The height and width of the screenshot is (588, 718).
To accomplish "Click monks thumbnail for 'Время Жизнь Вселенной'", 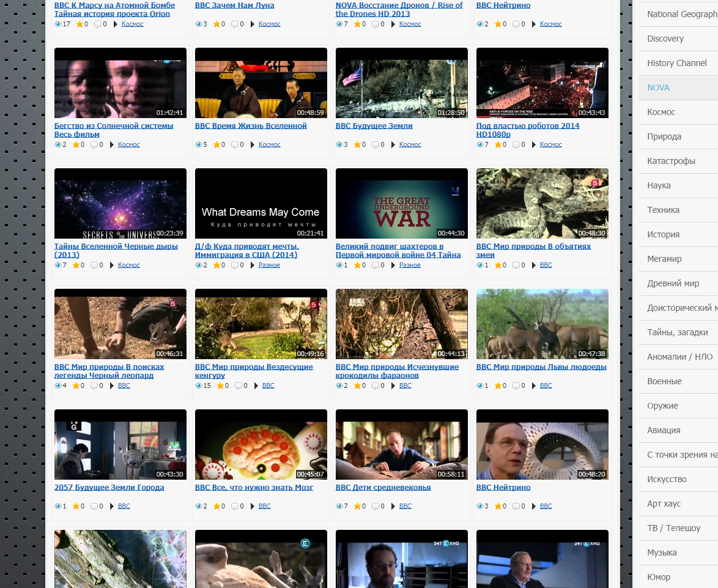I will click(x=261, y=83).
